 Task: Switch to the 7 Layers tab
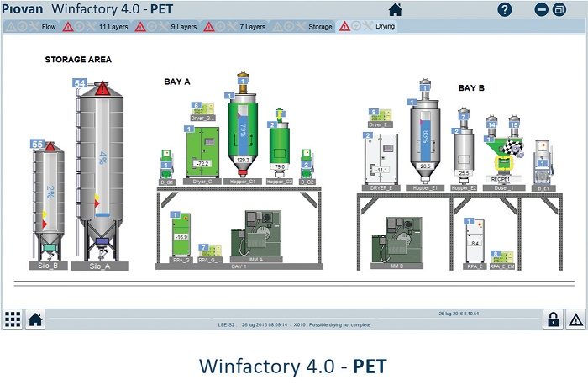tap(252, 27)
